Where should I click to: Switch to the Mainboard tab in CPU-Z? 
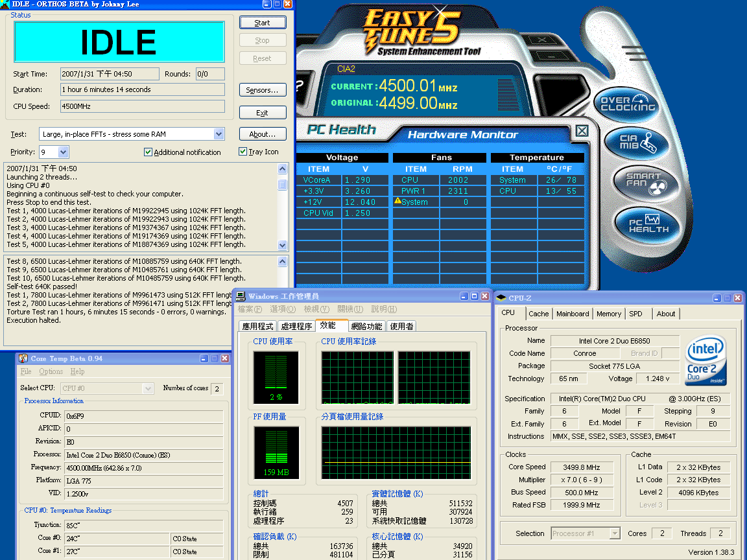[x=572, y=314]
